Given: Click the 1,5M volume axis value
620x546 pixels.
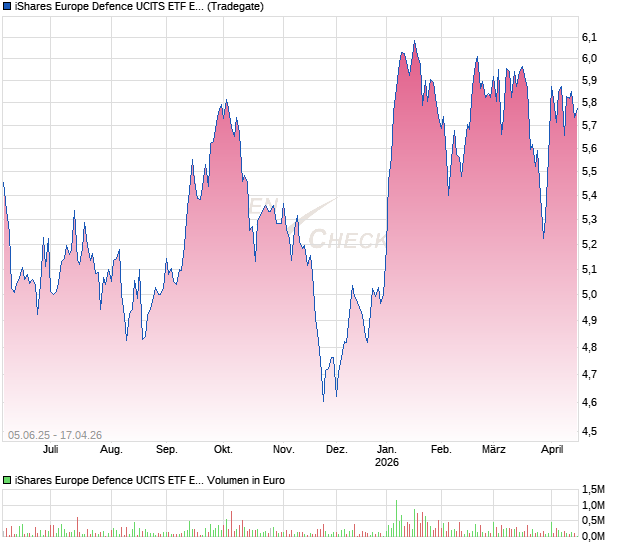Looking at the screenshot, I should (x=593, y=489).
